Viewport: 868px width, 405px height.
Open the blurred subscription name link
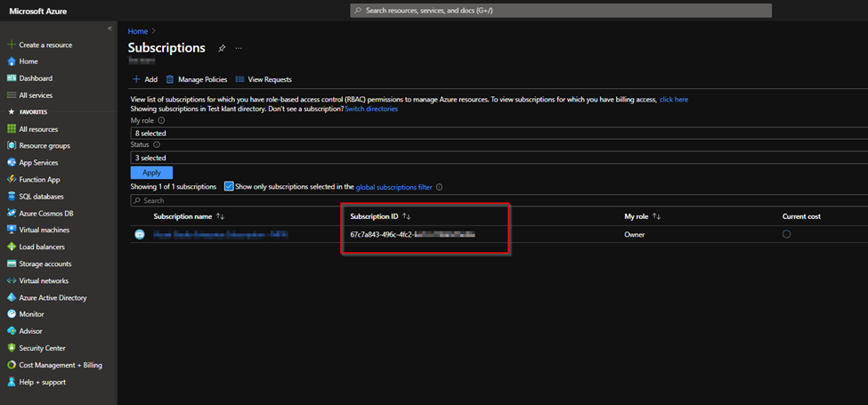tap(221, 235)
